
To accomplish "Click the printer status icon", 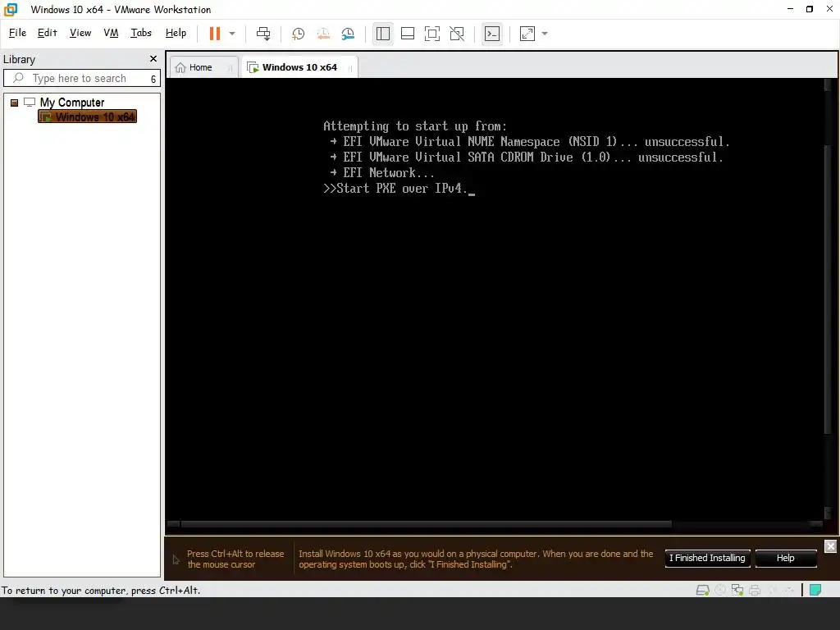I will 755,591.
